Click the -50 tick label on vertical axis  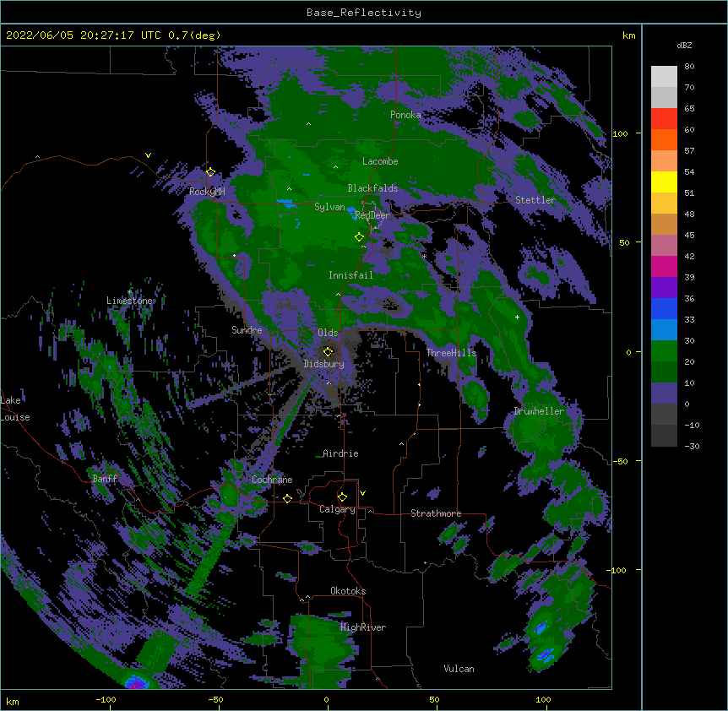pos(620,461)
